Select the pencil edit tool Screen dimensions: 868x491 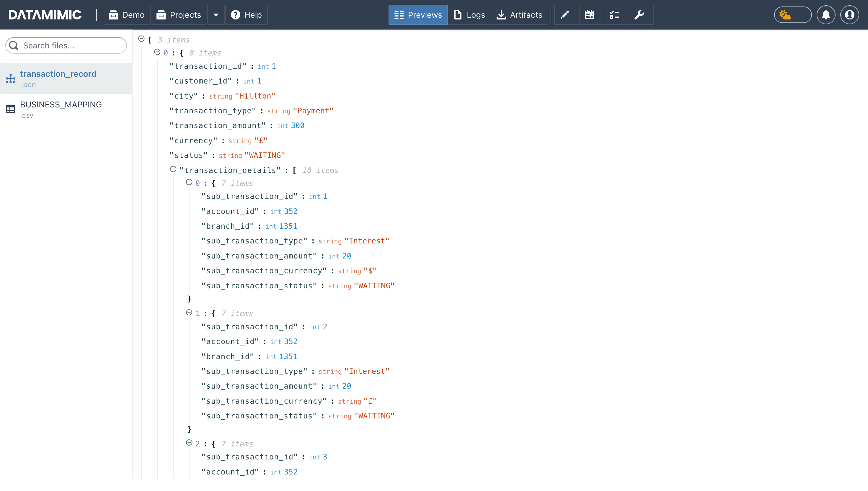pos(565,15)
